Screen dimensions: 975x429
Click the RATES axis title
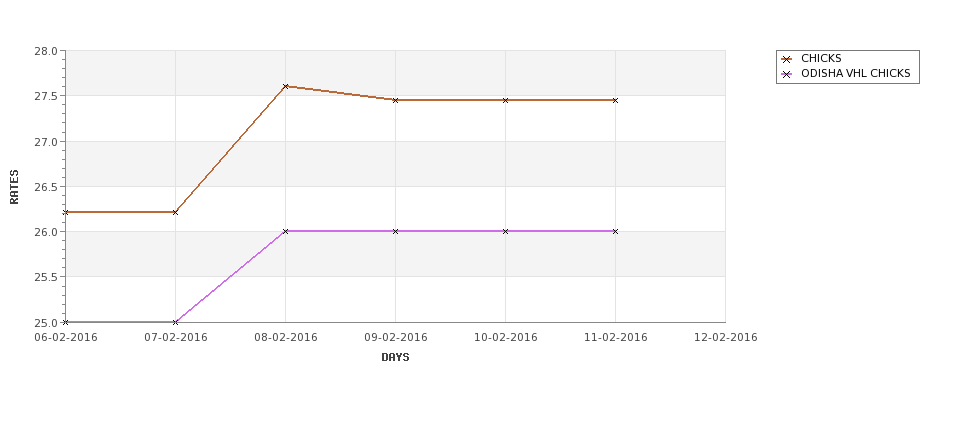15,187
